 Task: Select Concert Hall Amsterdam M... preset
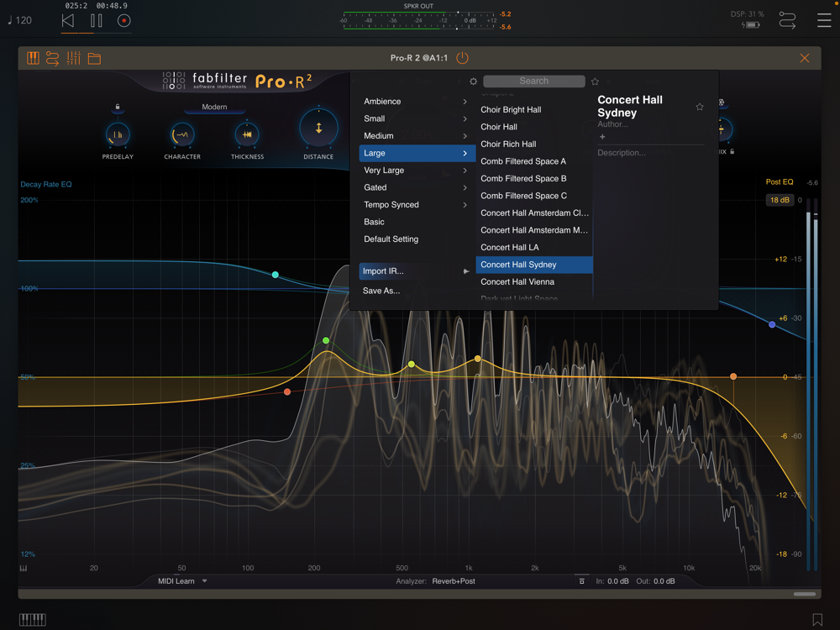click(534, 230)
